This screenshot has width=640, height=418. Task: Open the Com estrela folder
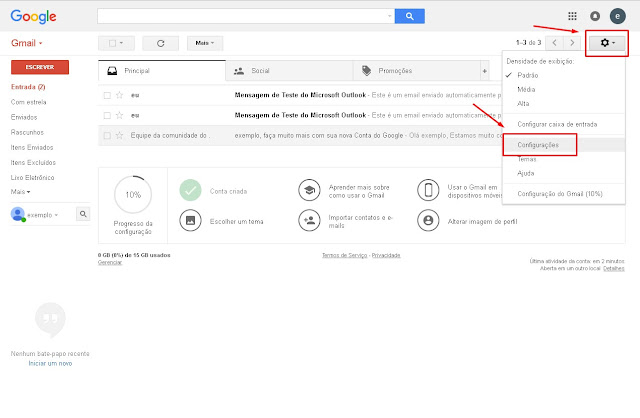(x=29, y=102)
